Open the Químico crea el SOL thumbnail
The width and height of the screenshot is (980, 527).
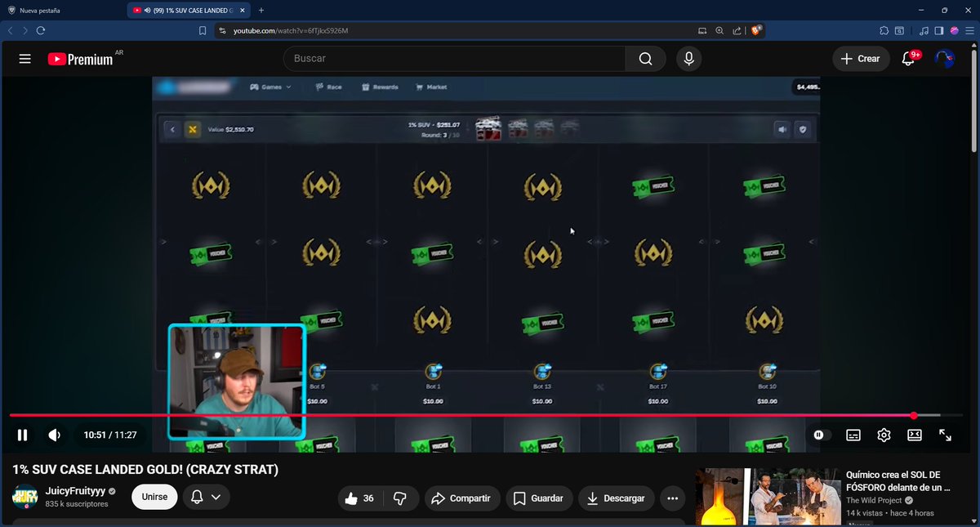768,497
